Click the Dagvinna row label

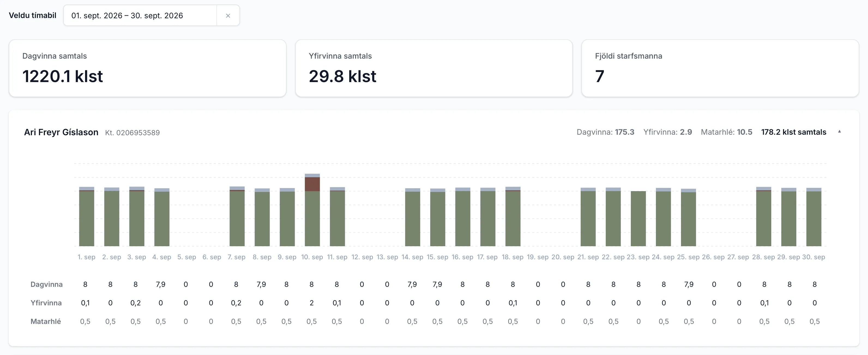tap(47, 284)
